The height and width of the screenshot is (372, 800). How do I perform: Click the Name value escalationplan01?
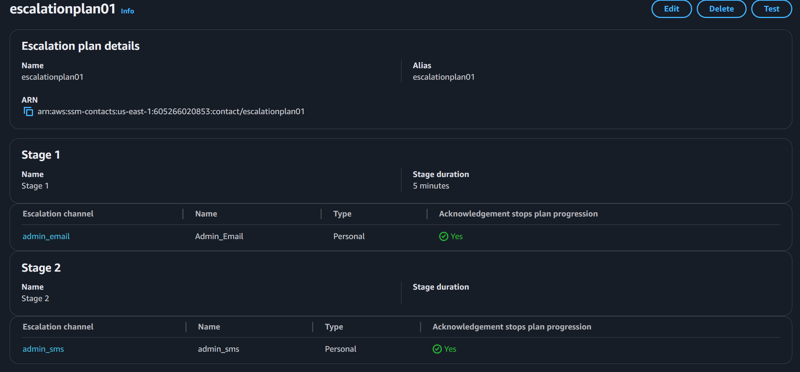[x=53, y=77]
